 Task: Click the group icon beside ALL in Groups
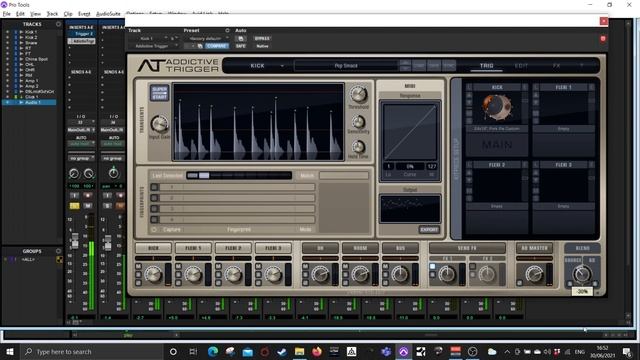point(59,259)
